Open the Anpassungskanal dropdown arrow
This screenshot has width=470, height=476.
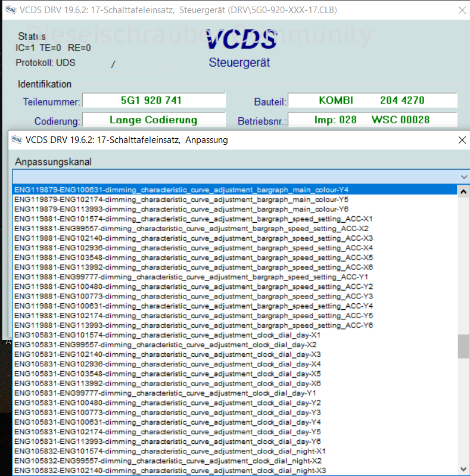tap(463, 177)
